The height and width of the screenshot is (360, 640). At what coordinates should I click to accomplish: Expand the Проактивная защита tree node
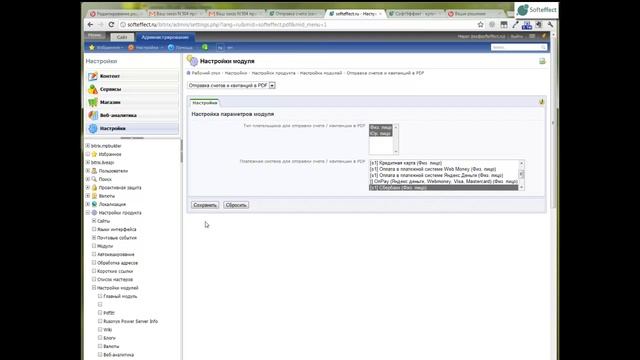[88, 187]
